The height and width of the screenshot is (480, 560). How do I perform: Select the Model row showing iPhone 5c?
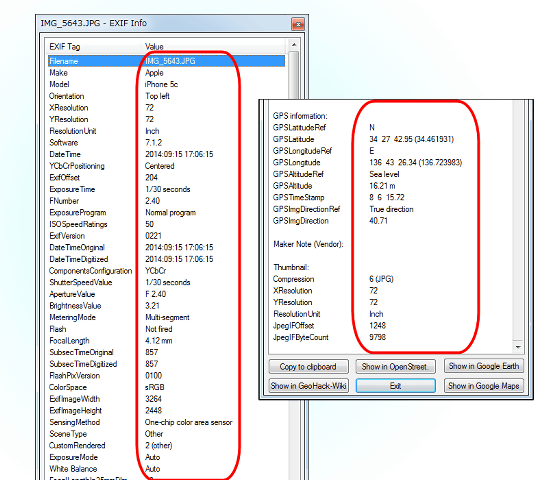(166, 84)
